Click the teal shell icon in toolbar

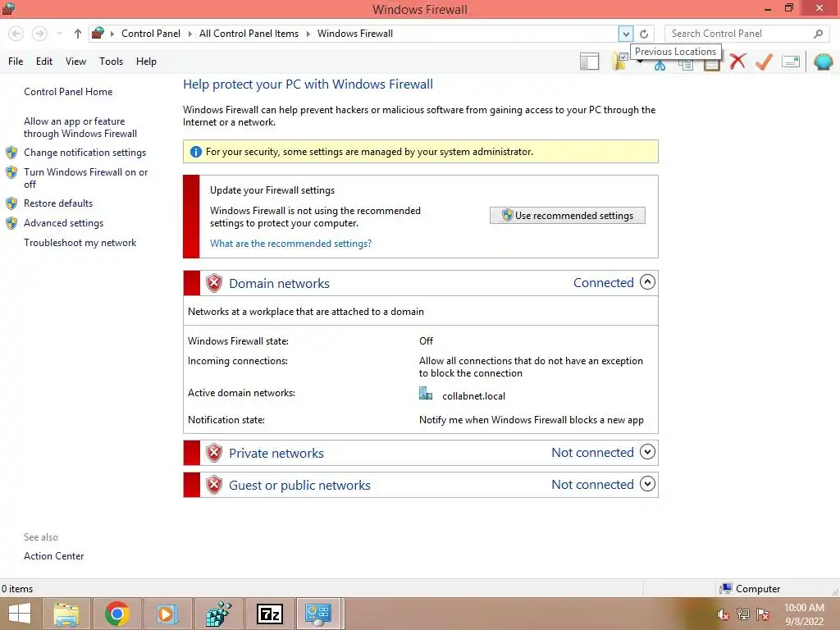pyautogui.click(x=824, y=62)
